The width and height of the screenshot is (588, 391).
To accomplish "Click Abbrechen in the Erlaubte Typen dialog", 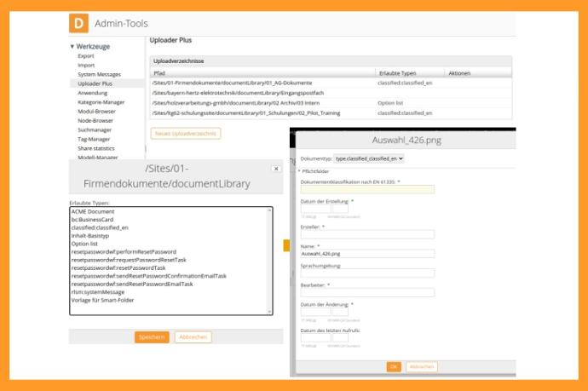I will click(193, 337).
